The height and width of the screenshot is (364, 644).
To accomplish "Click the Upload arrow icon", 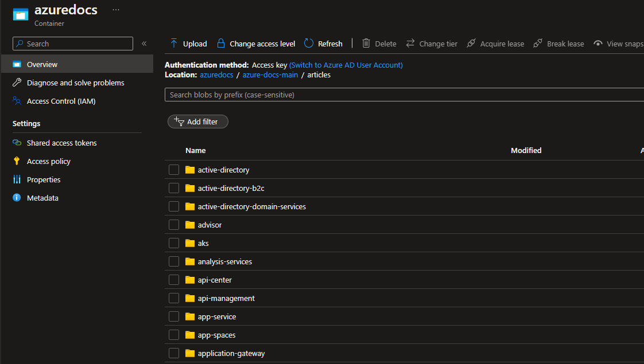I will click(x=174, y=44).
